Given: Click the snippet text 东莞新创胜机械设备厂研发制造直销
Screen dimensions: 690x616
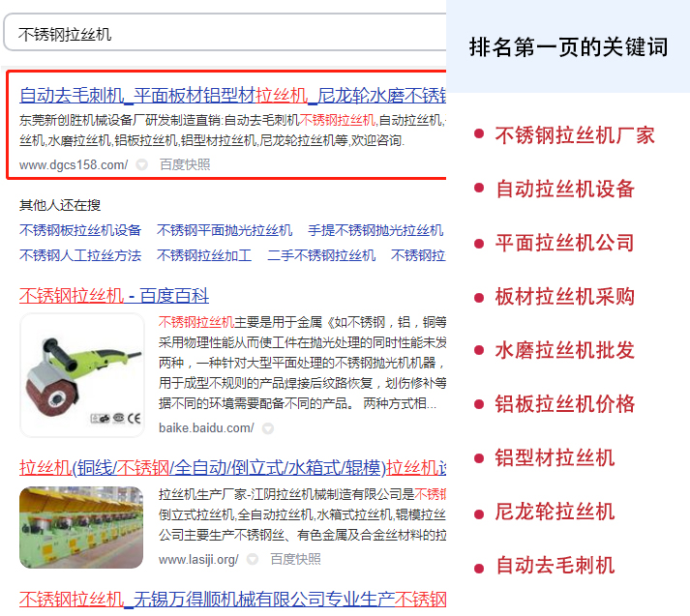Looking at the screenshot, I should pos(120,120).
